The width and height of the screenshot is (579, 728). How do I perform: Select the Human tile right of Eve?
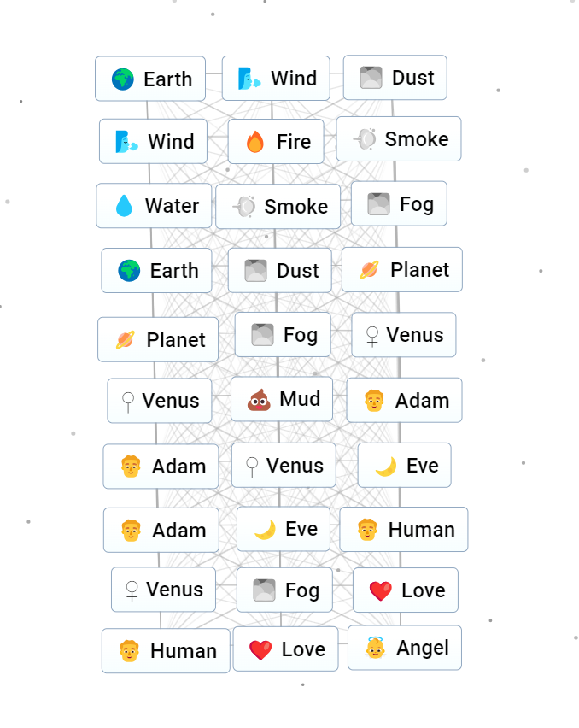pos(403,530)
